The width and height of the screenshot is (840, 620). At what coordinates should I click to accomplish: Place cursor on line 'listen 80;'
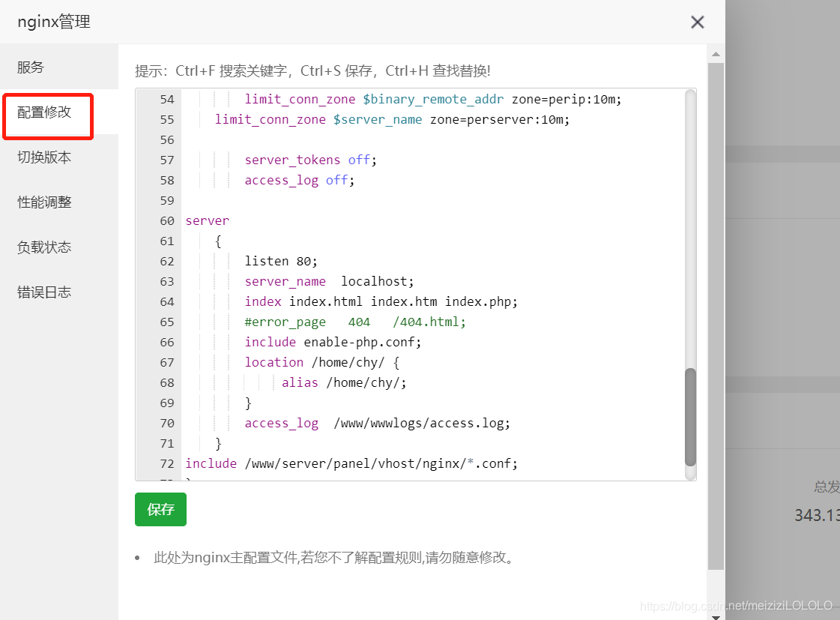coord(281,261)
